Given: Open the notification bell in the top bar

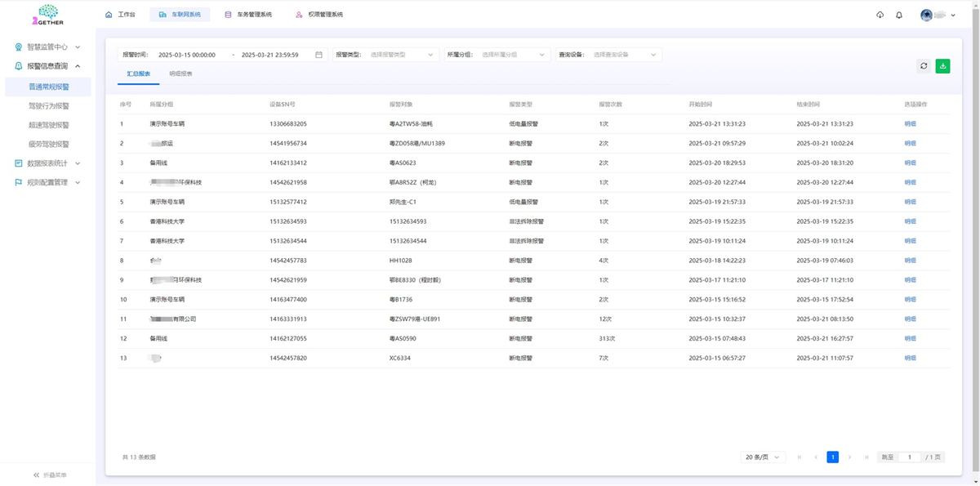Looking at the screenshot, I should click(x=899, y=15).
